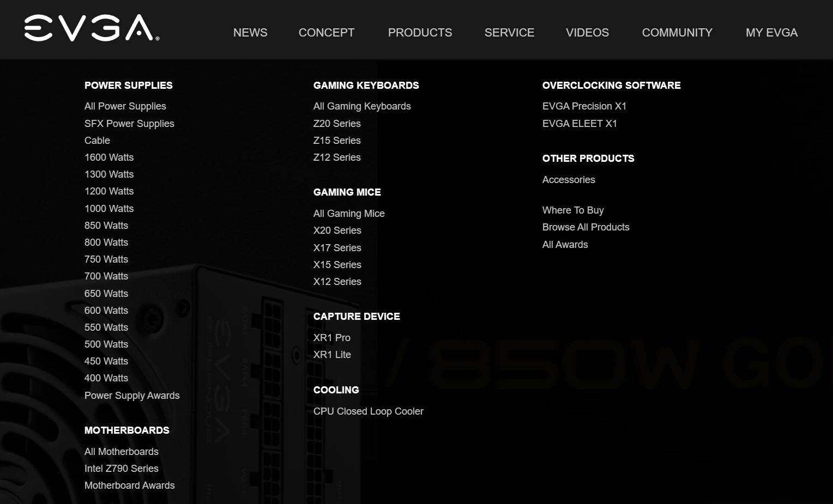
Task: Open the Accessories link
Action: click(569, 180)
